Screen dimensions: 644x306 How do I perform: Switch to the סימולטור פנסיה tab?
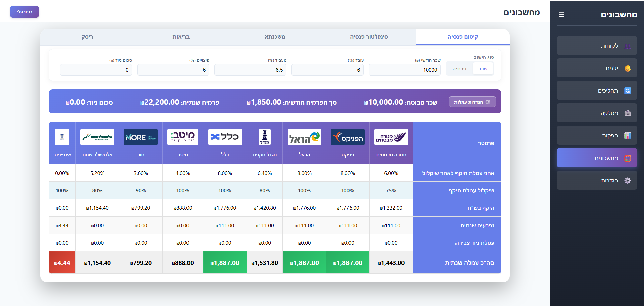[x=369, y=37]
